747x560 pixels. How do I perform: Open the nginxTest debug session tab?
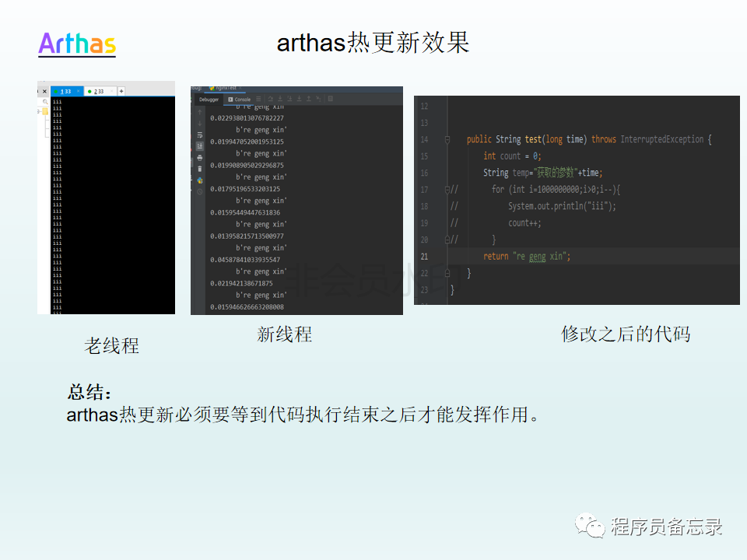pyautogui.click(x=223, y=88)
